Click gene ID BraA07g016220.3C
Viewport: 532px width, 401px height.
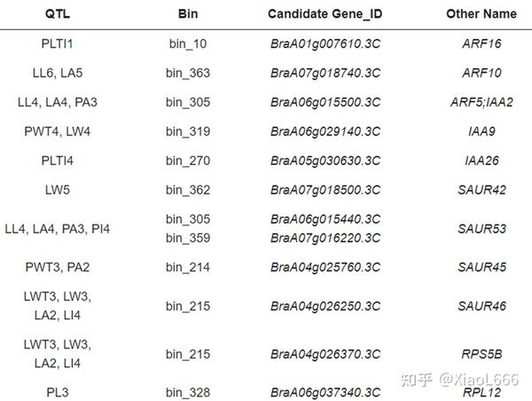325,237
